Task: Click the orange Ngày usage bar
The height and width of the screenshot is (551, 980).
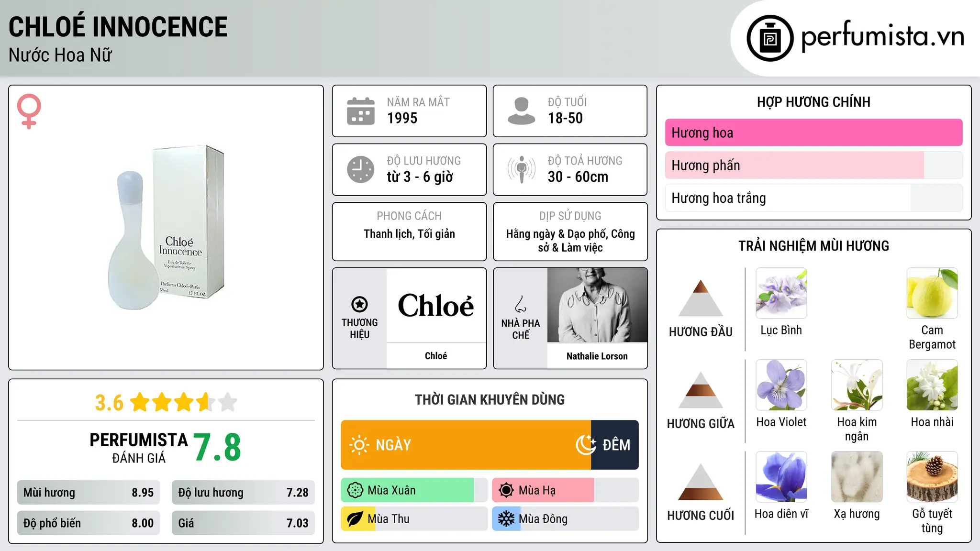Action: [466, 445]
